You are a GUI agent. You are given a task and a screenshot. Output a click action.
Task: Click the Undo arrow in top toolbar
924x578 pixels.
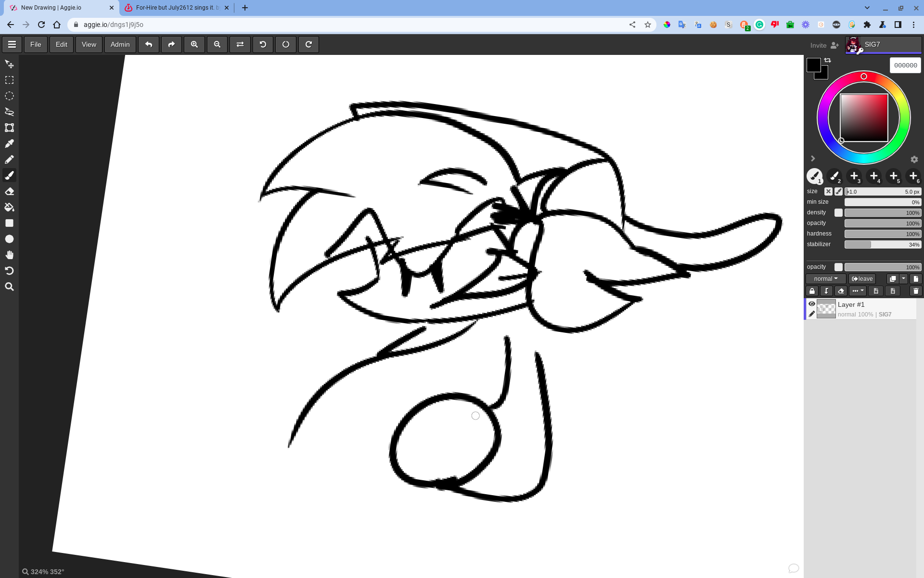149,44
